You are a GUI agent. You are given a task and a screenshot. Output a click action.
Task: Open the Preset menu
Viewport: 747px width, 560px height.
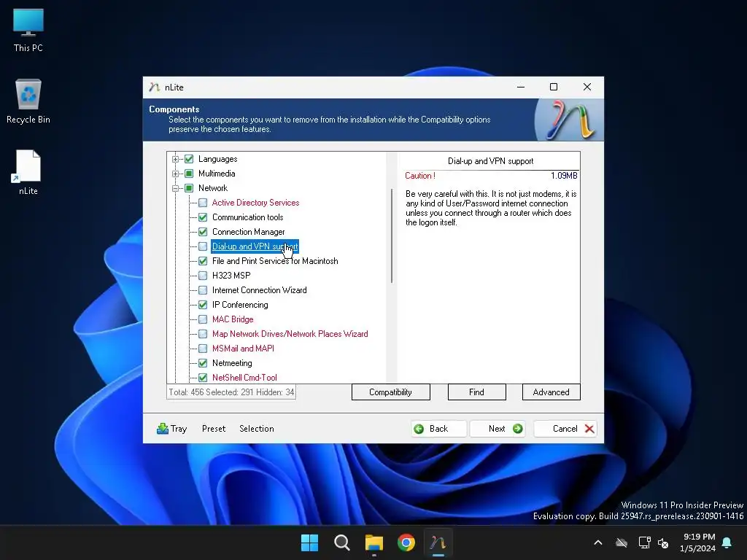(x=214, y=429)
